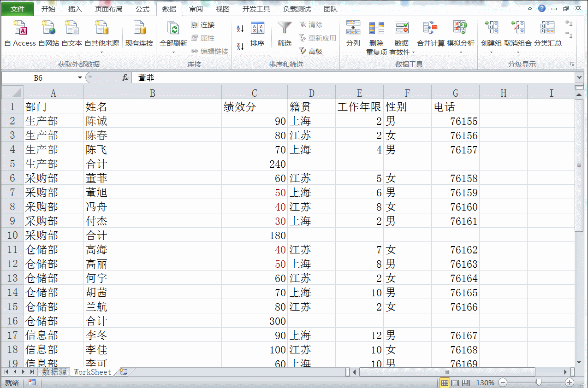Select the 数据源 sheet tab
The height and width of the screenshot is (388, 588).
point(54,371)
